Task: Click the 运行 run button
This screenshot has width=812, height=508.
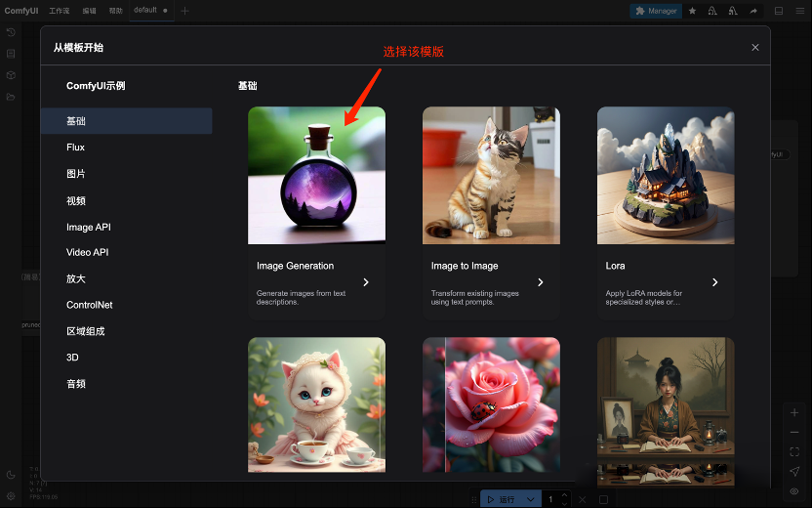Action: 501,500
